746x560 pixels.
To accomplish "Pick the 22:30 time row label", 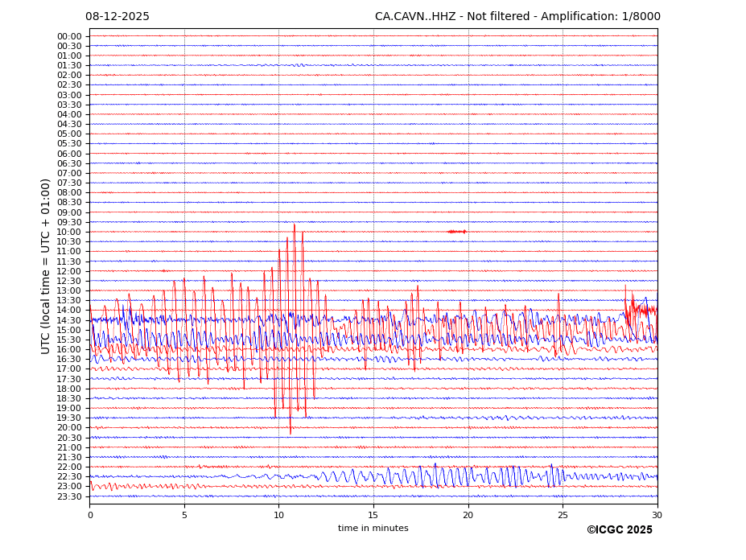I will [69, 476].
